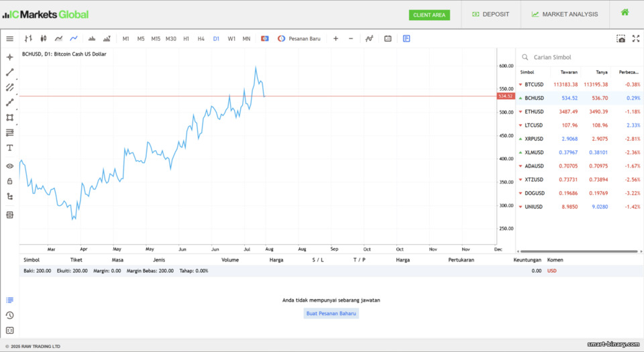The height and width of the screenshot is (352, 644).
Task: Open MARKET ANALYSIS link
Action: 565,14
